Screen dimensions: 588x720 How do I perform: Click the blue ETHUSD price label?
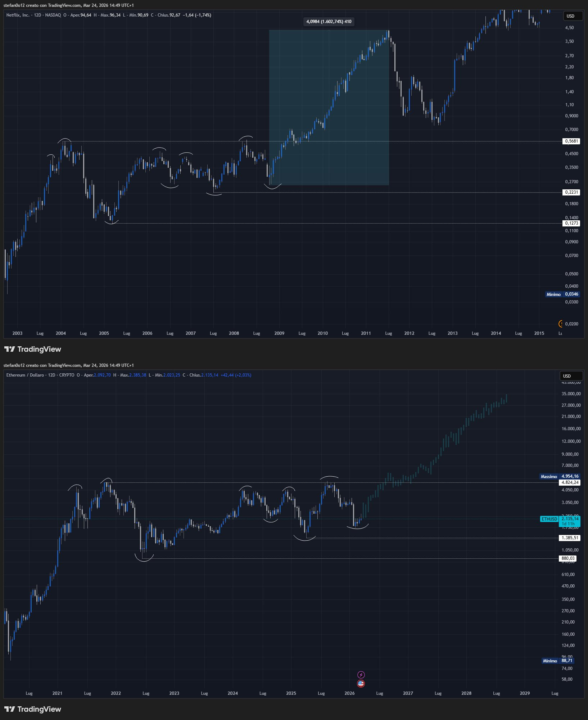click(549, 519)
